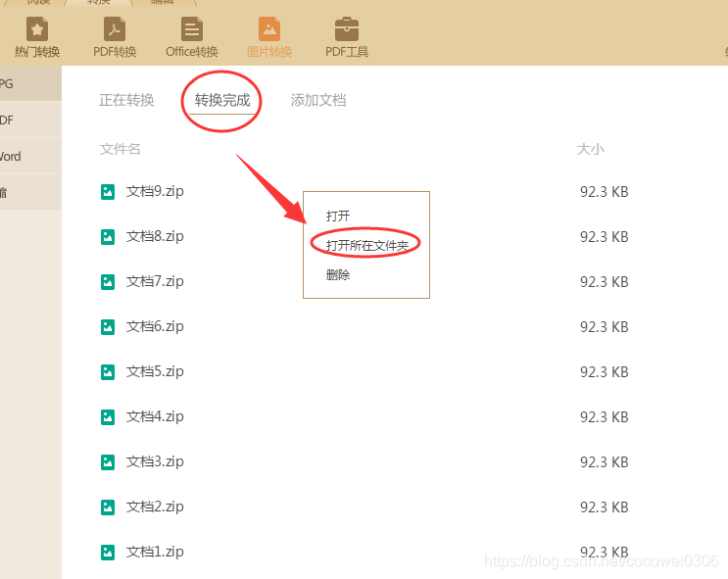Select file name 文档4.zip

[x=155, y=416]
